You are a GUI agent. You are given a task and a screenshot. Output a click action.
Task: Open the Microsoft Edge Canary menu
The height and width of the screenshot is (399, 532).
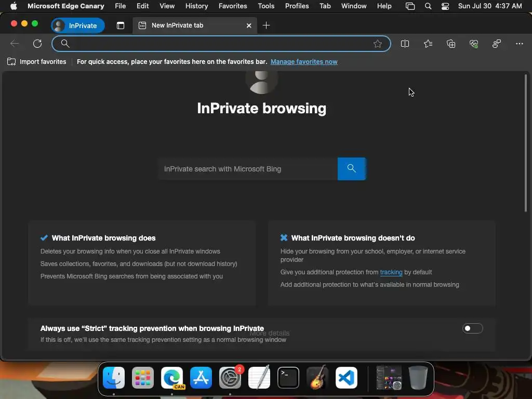[x=66, y=6]
